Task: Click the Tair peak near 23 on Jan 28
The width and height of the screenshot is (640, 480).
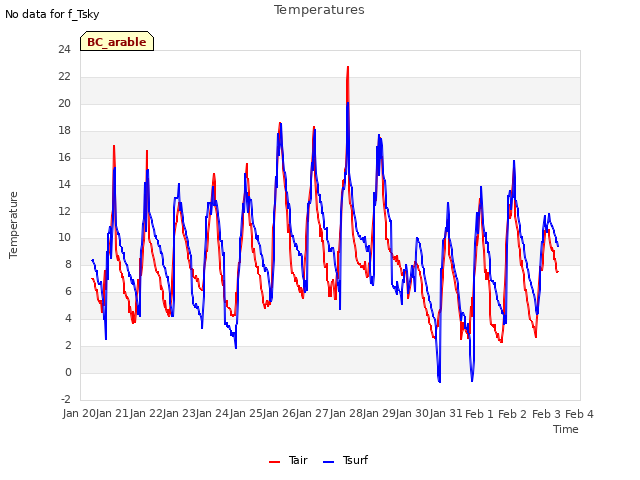Action: click(x=348, y=67)
